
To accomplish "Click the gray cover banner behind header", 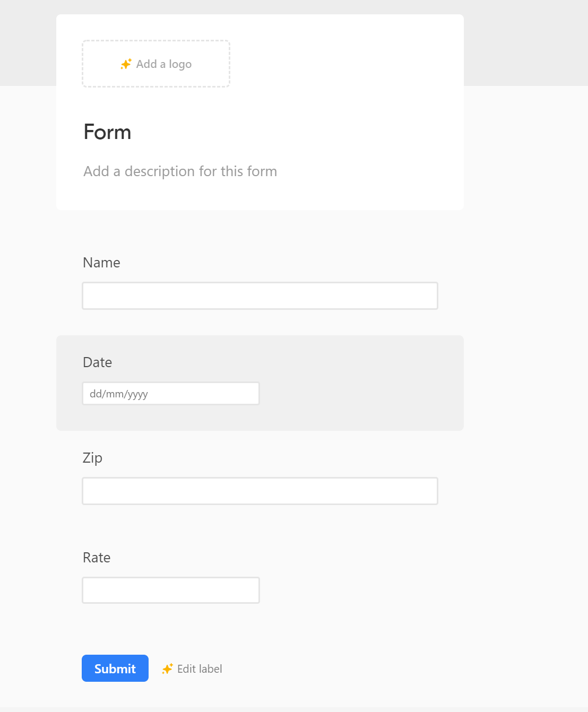I will [x=525, y=42].
